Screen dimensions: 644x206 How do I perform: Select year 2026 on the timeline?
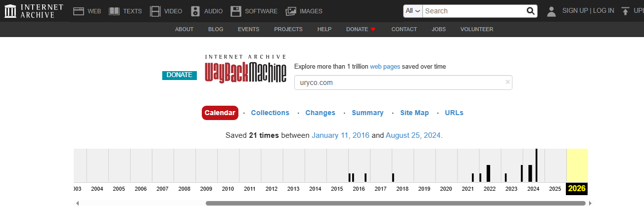pyautogui.click(x=577, y=188)
